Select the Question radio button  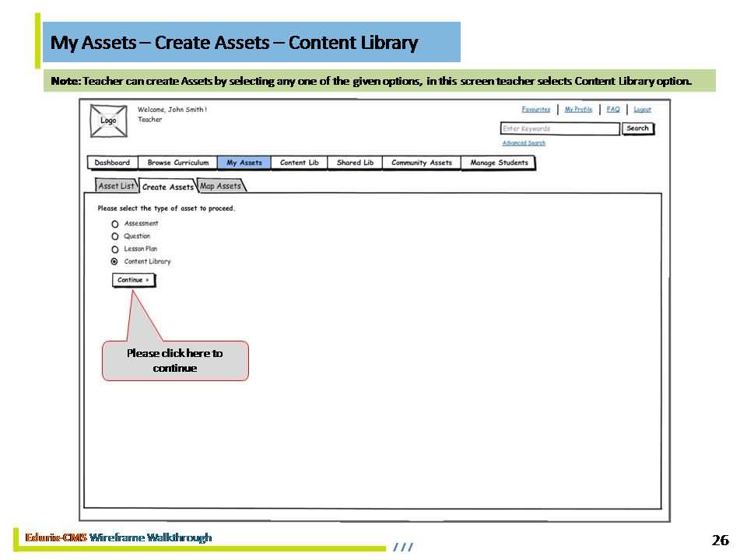[x=115, y=236]
